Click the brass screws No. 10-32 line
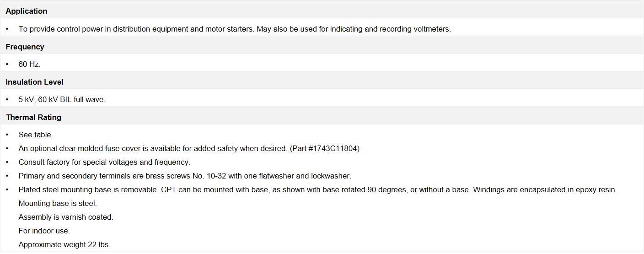Screen dimensions: 644x254 point(185,176)
